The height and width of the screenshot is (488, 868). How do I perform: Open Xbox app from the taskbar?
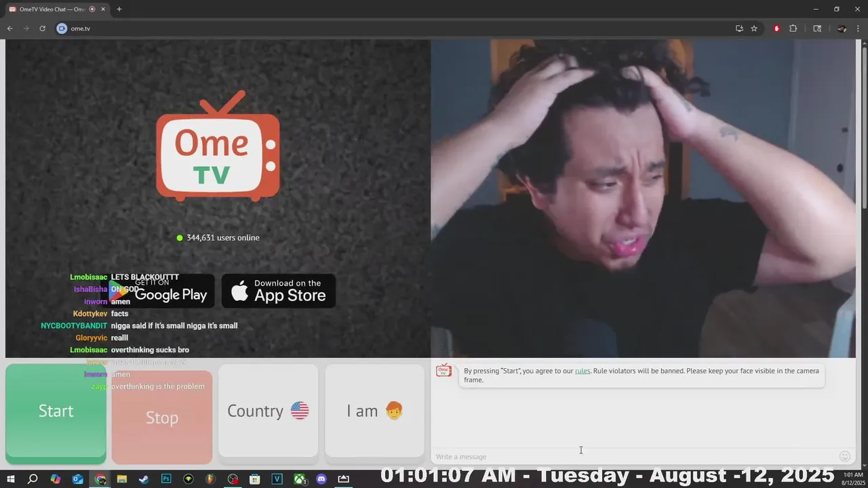300,479
